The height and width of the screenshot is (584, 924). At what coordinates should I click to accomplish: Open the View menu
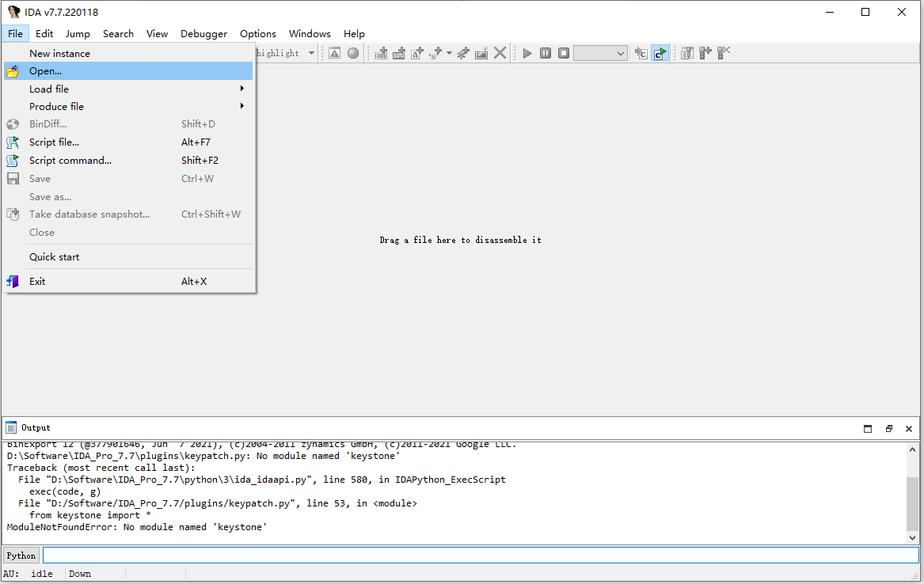[157, 33]
